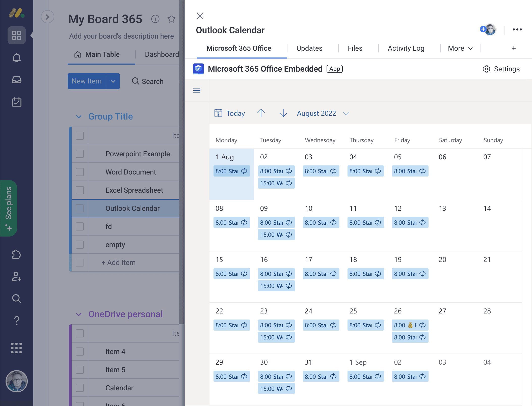The width and height of the screenshot is (532, 406).
Task: Click the navigate down arrow in calendar header
Action: (x=282, y=113)
